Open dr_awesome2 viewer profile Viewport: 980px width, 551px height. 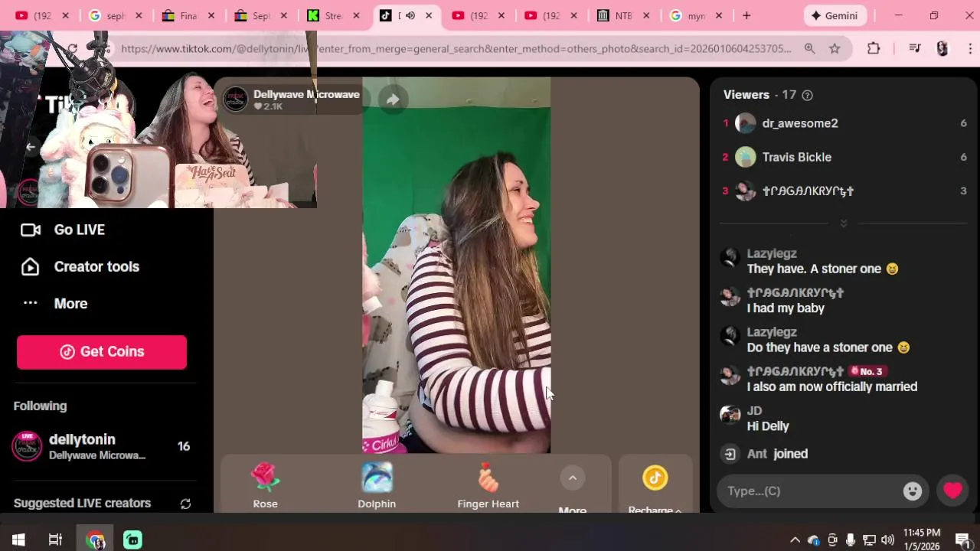(800, 123)
